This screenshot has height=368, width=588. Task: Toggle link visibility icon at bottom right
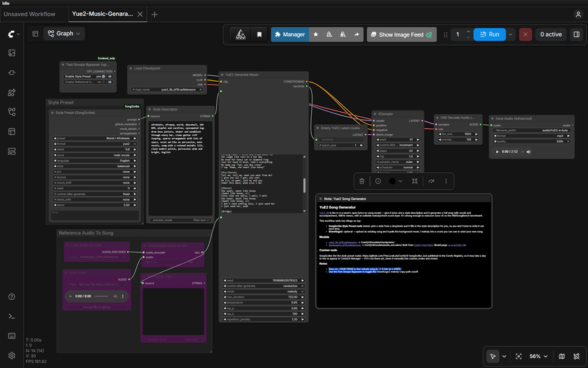point(577,357)
